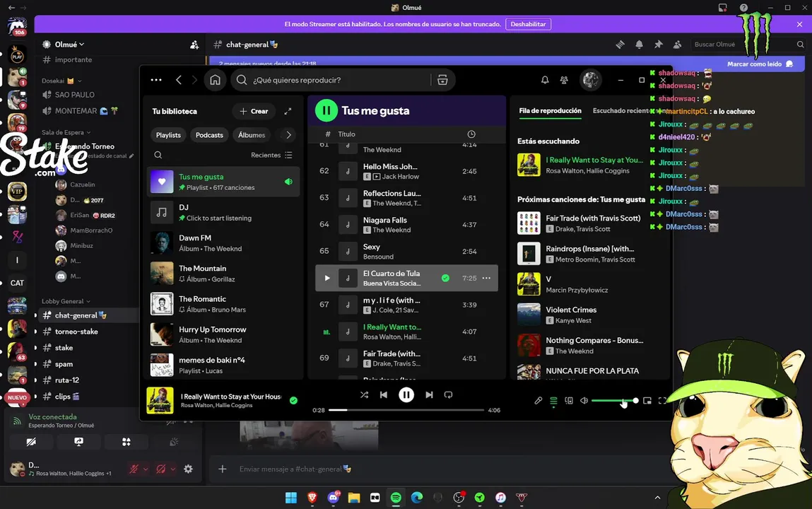This screenshot has height=509, width=812.
Task: Mute Spotify volume speaker icon
Action: [584, 400]
